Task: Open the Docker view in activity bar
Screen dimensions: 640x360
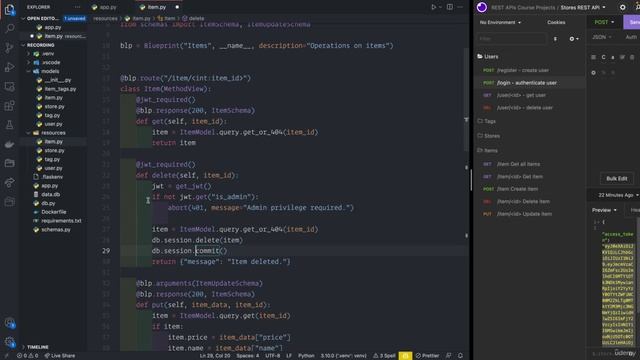Action: [x=9, y=144]
